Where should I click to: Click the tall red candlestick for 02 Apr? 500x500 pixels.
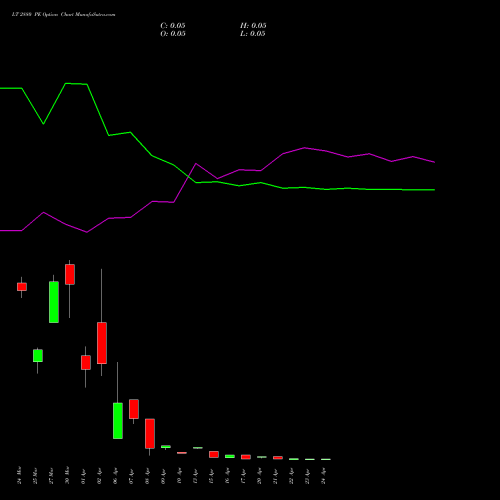tap(102, 343)
